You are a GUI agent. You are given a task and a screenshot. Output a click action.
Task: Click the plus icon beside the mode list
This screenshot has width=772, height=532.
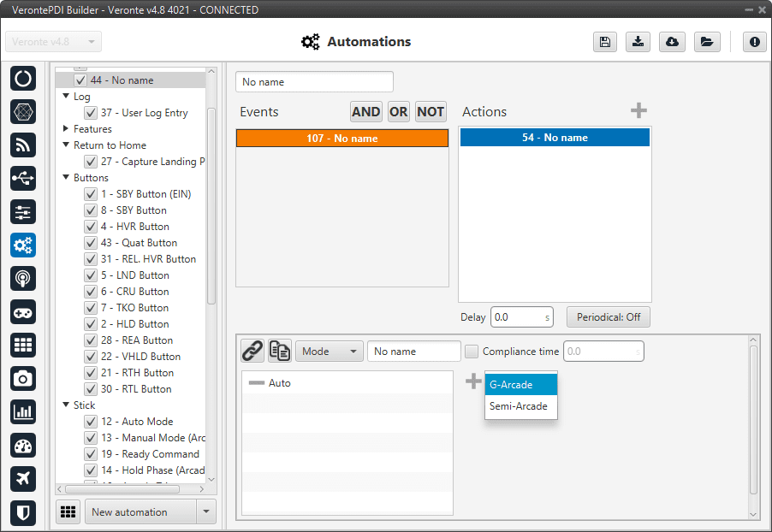click(473, 381)
